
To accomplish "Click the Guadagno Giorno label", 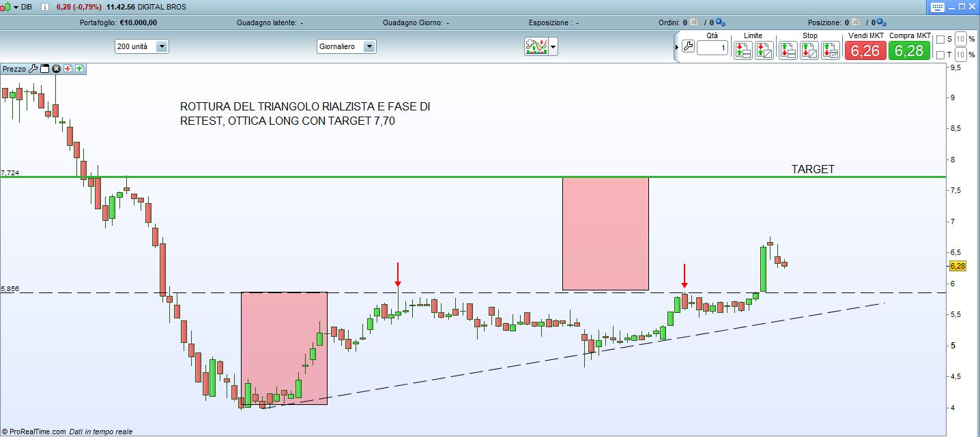I will pos(412,22).
